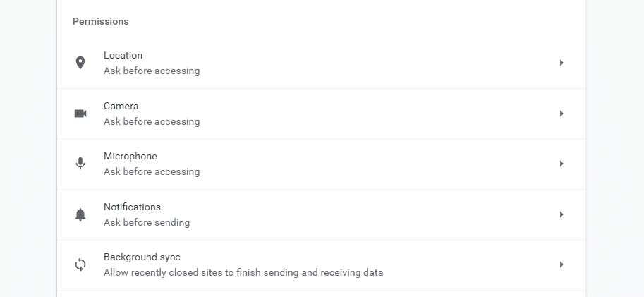644x297 pixels.
Task: Click the Microphone icon
Action: (x=80, y=164)
